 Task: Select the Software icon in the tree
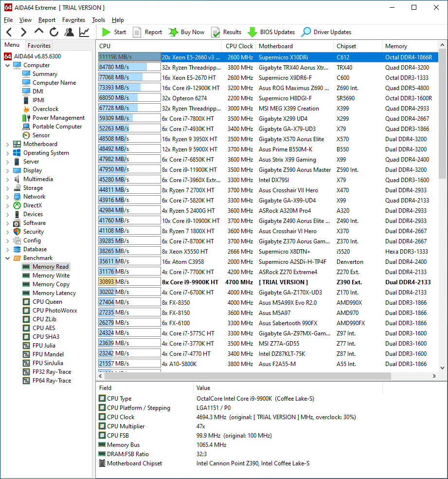click(x=17, y=223)
